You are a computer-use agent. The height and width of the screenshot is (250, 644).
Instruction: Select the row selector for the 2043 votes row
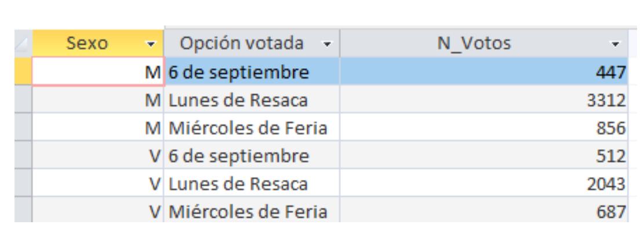23,183
